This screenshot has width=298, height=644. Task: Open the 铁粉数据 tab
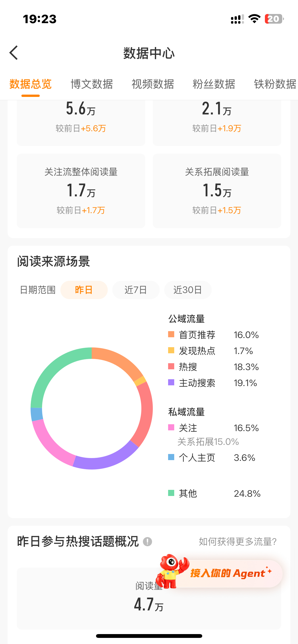pos(275,84)
